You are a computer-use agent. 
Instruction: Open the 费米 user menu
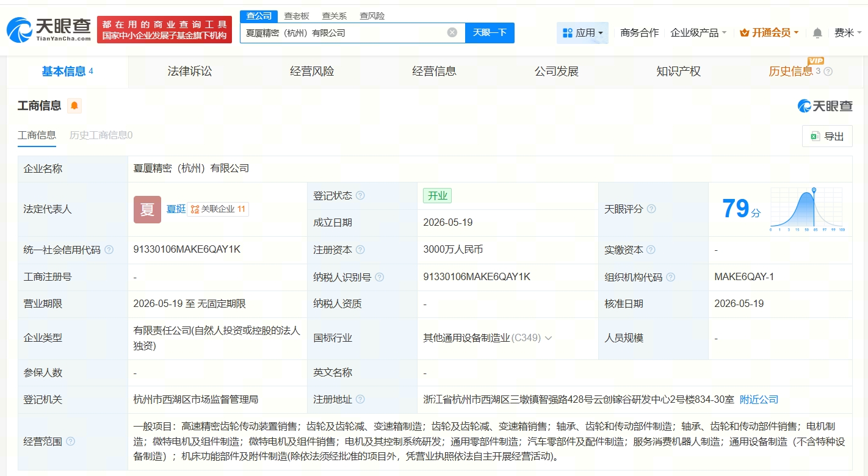click(848, 33)
